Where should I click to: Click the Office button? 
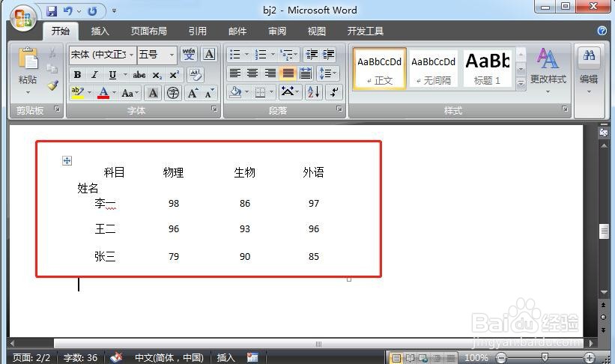pyautogui.click(x=22, y=18)
